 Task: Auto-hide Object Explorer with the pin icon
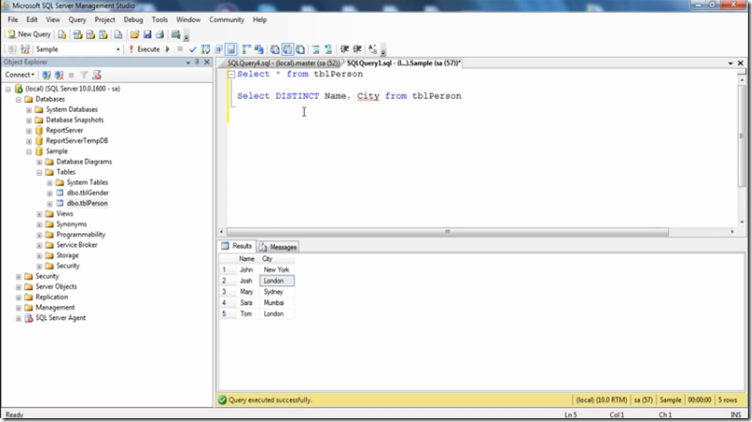coord(197,62)
